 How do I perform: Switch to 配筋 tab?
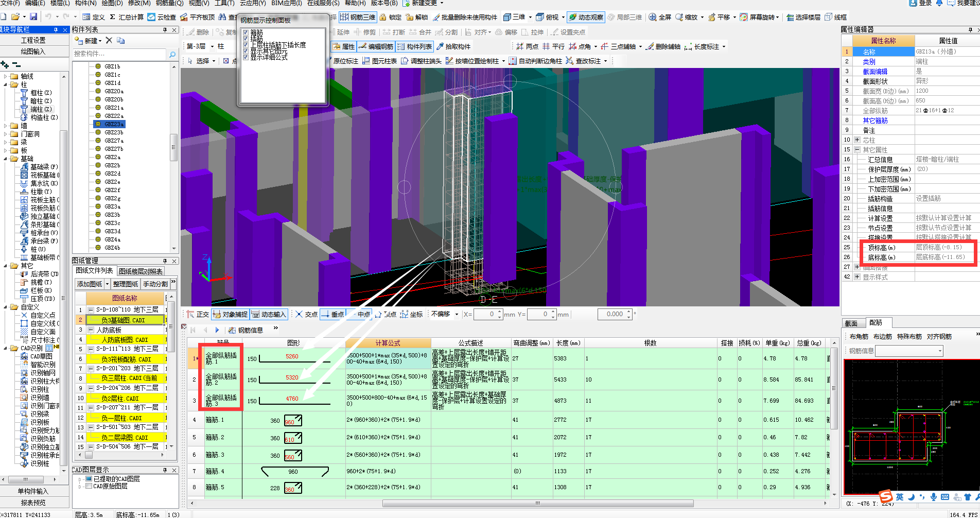876,322
